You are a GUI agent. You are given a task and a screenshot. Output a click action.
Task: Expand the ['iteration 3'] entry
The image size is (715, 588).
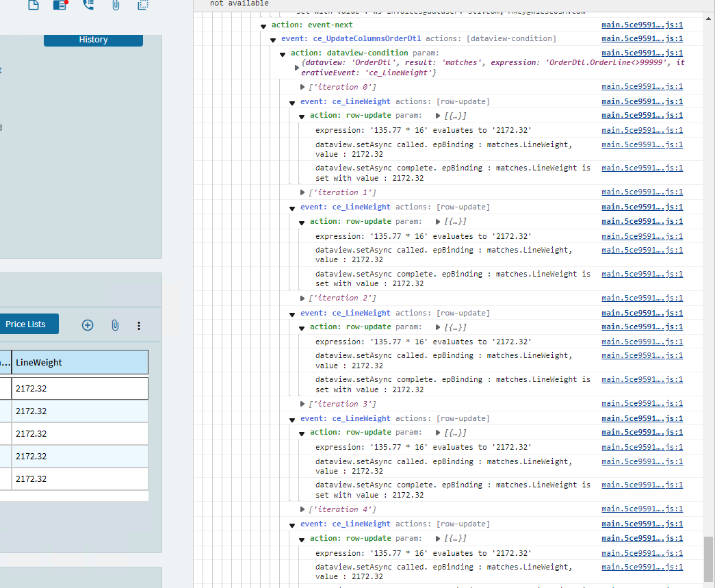302,404
